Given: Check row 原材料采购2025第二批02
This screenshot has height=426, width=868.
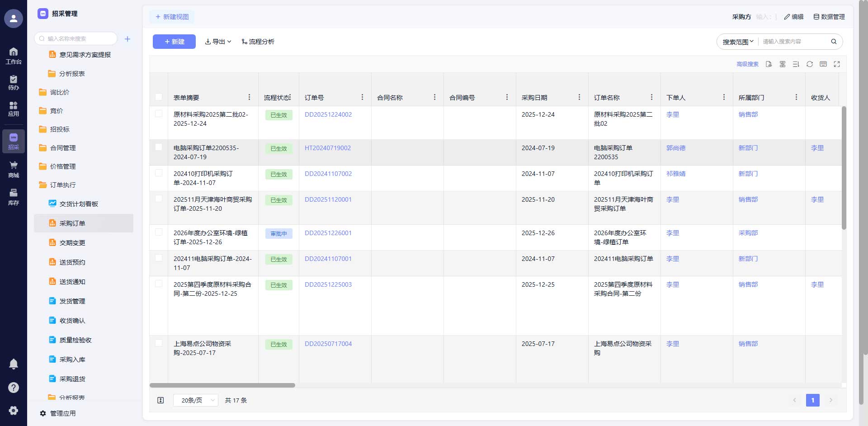Looking at the screenshot, I should [x=159, y=114].
